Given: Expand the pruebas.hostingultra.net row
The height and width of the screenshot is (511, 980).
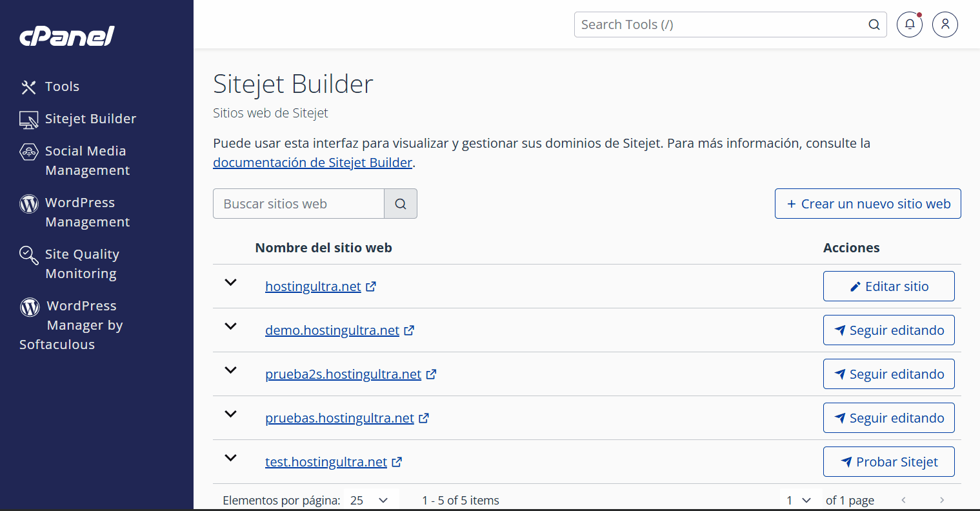Looking at the screenshot, I should pyautogui.click(x=230, y=414).
